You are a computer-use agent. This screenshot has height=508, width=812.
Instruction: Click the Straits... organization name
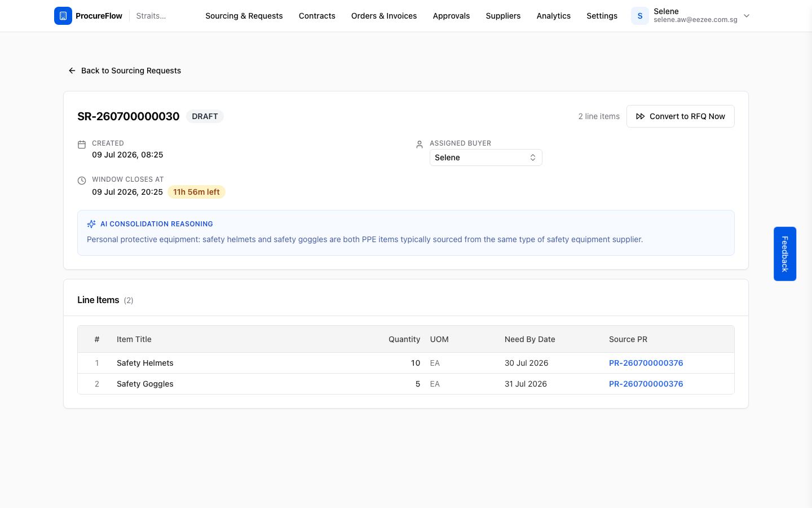[x=151, y=16]
